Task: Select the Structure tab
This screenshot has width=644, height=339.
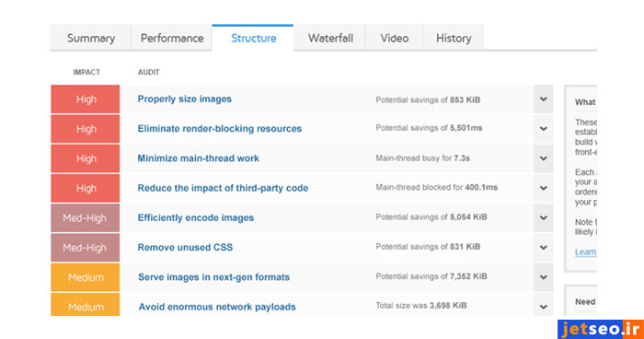Action: point(253,38)
